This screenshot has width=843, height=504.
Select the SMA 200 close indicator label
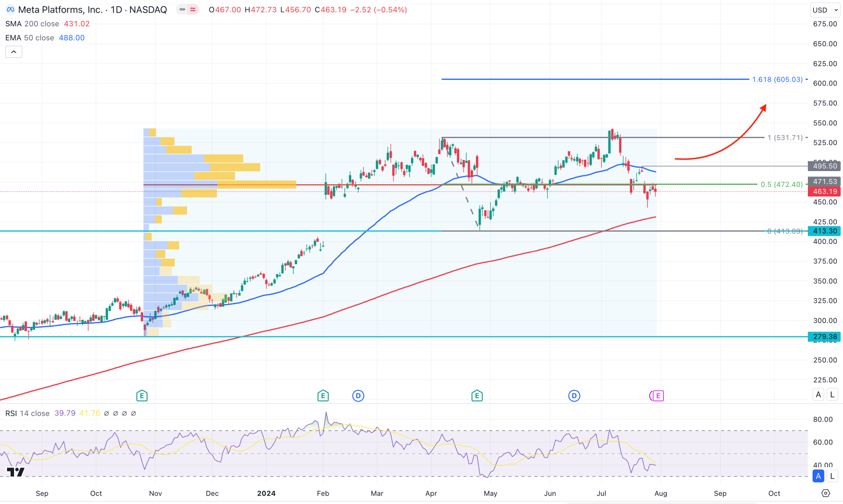click(32, 24)
